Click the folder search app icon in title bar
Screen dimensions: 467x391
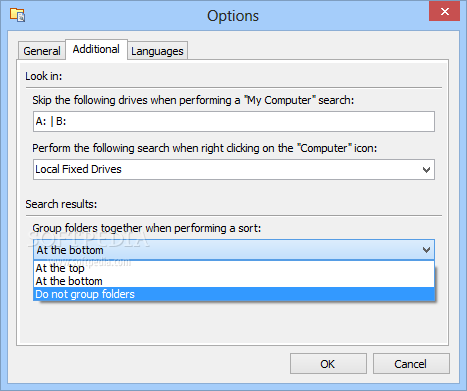pyautogui.click(x=17, y=15)
